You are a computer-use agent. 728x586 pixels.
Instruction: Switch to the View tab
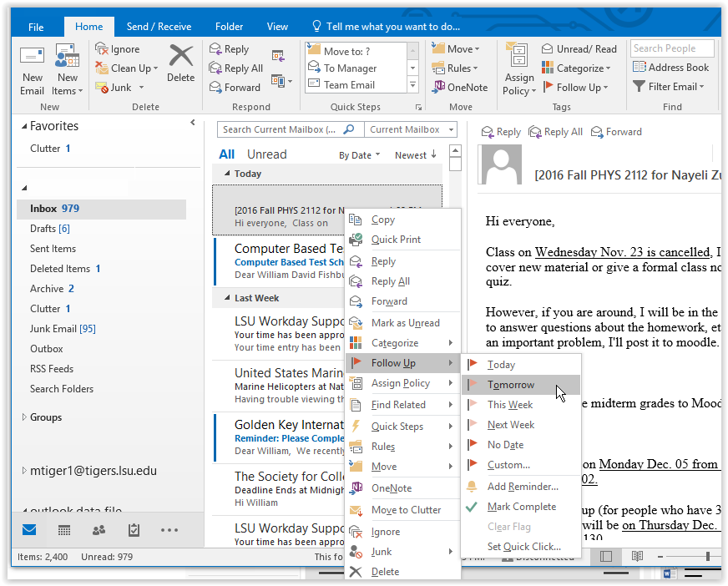click(277, 27)
